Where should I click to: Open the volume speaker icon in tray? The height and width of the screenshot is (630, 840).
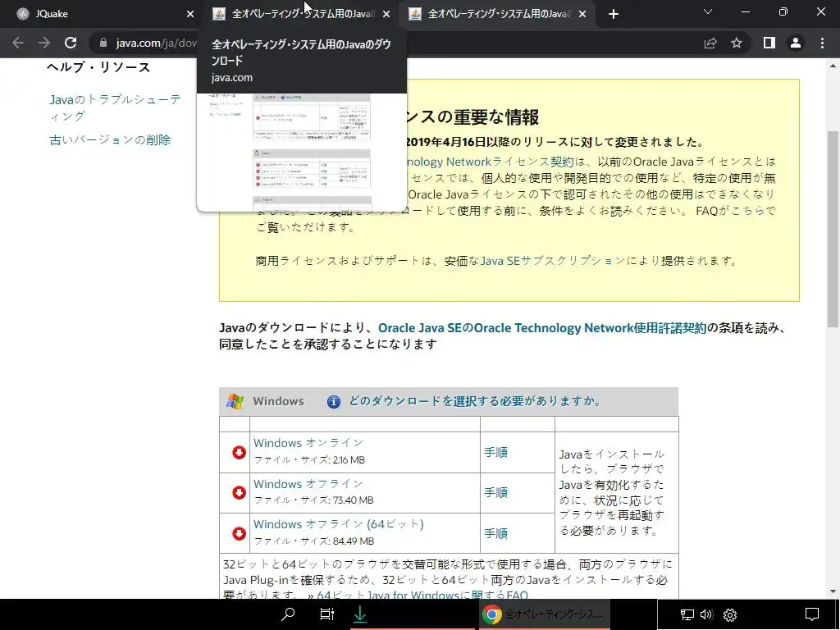pos(706,614)
